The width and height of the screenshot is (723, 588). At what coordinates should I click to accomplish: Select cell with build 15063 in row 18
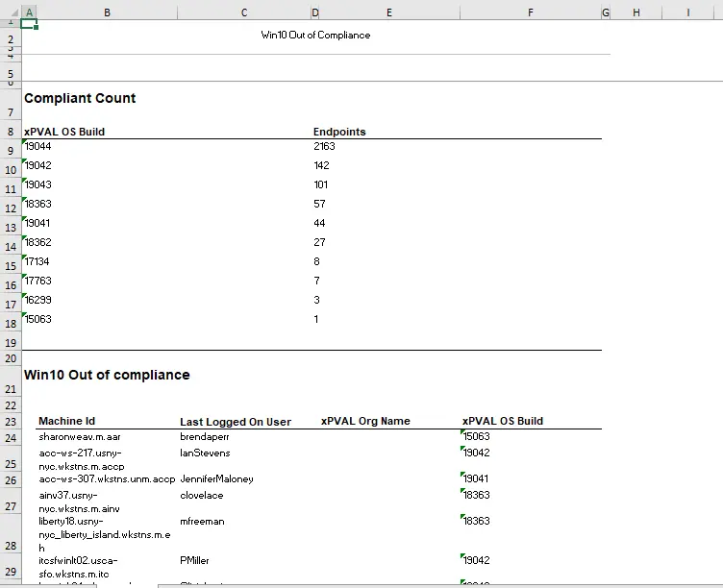click(37, 319)
